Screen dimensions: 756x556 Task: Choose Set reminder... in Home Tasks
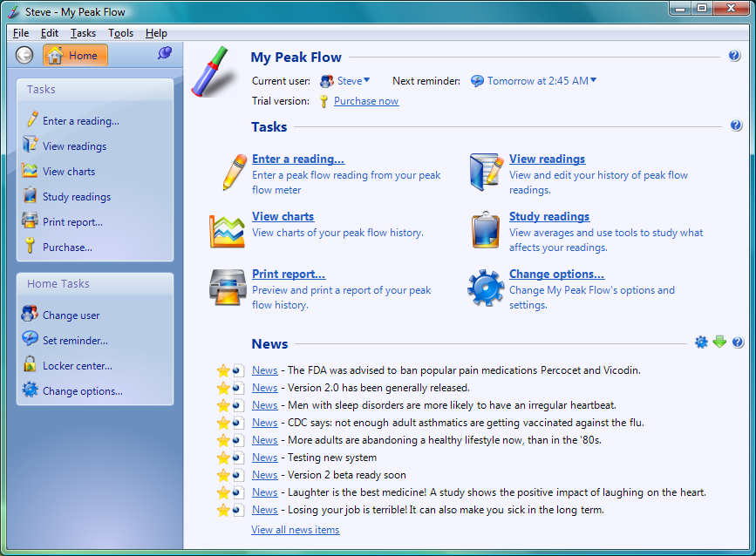coord(75,341)
